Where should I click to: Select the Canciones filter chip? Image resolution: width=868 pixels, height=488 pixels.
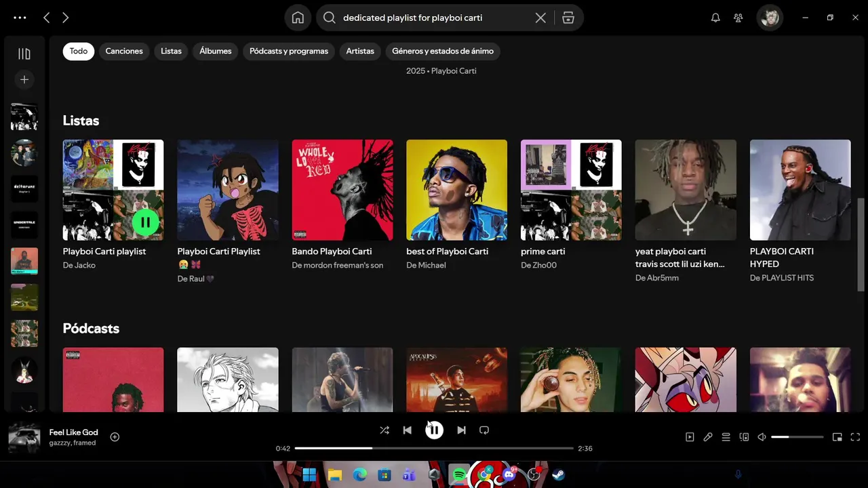(x=124, y=51)
